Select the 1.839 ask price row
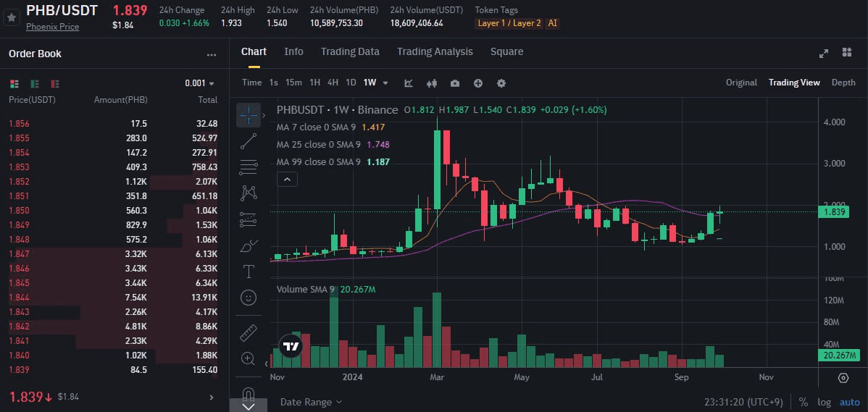868x412 pixels. 113,369
